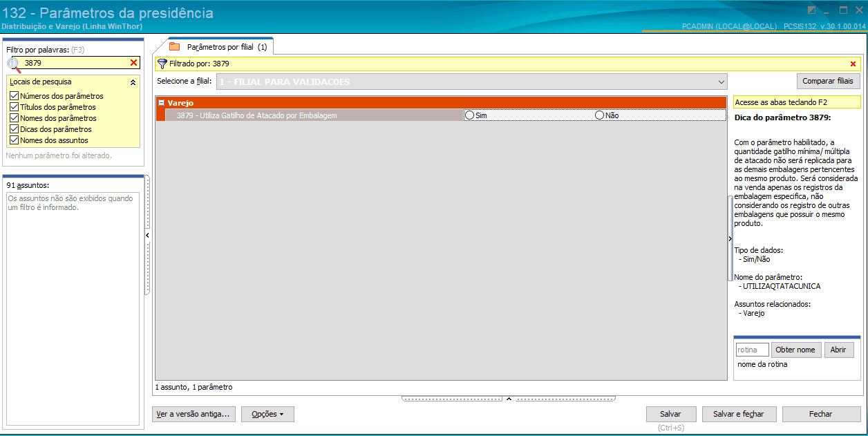Image resolution: width=868 pixels, height=436 pixels.
Task: Click the funnel icon next to 'Filtrado por'
Action: coord(162,64)
